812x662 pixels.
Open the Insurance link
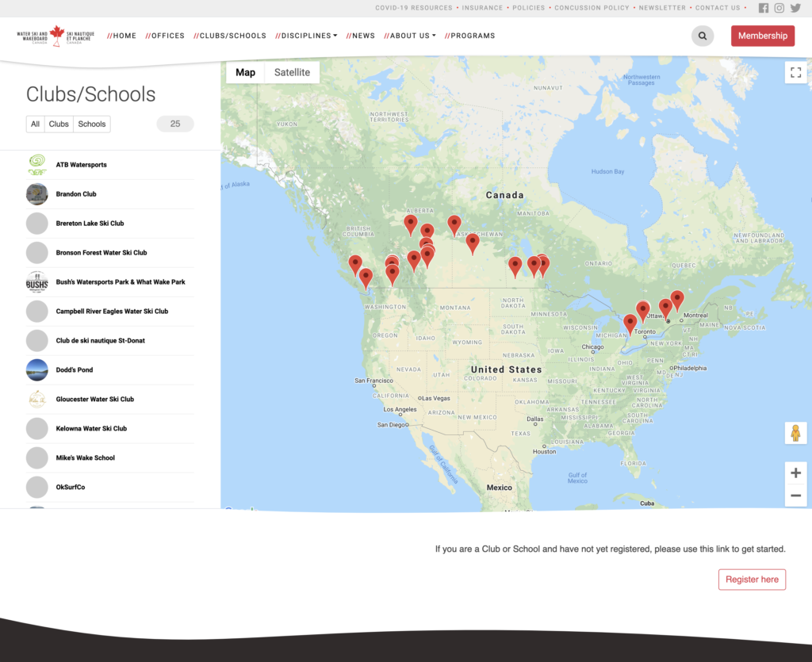click(x=482, y=8)
